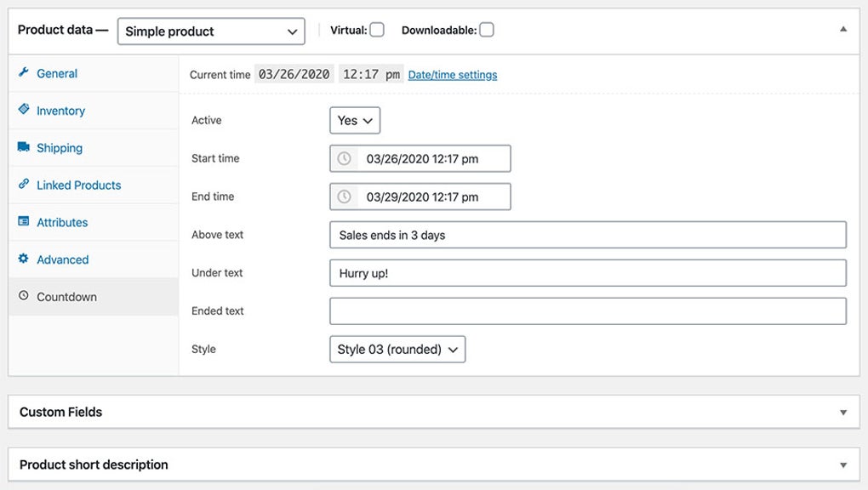Screen dimensions: 868x490
Task: Click the Inventory tag icon
Action: pos(24,111)
